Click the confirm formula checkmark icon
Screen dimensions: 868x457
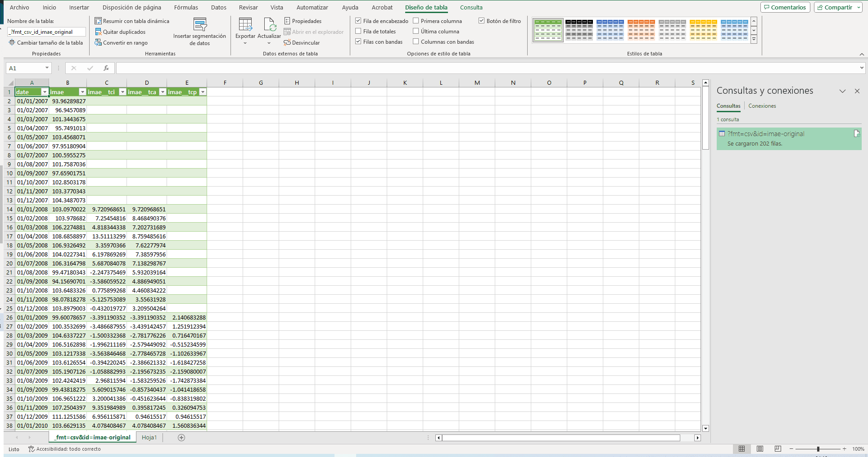click(90, 68)
